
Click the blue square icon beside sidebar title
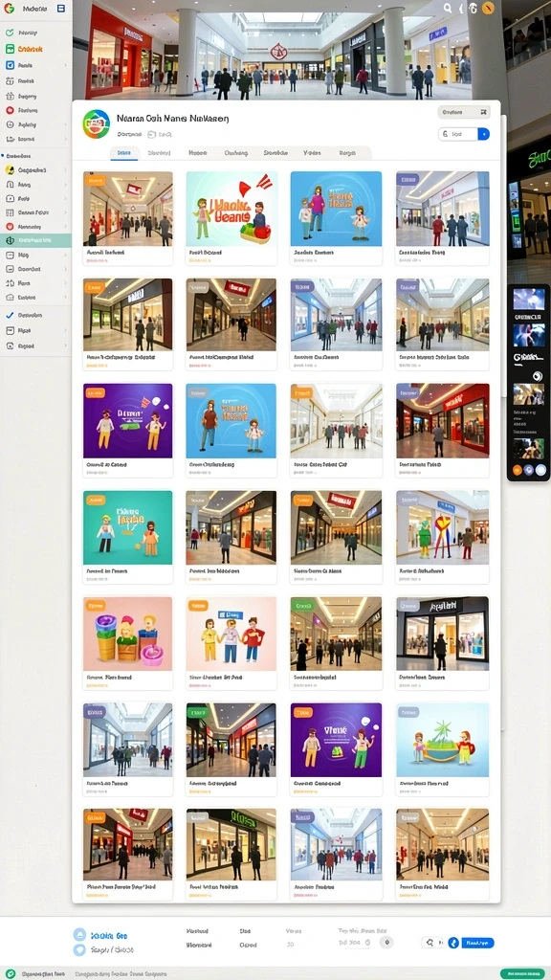[x=60, y=9]
